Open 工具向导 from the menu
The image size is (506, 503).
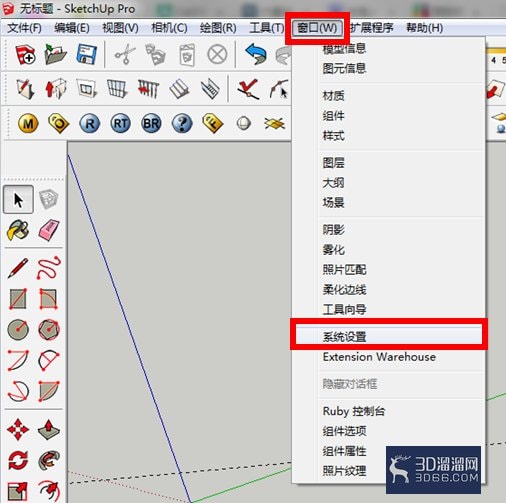(x=344, y=310)
